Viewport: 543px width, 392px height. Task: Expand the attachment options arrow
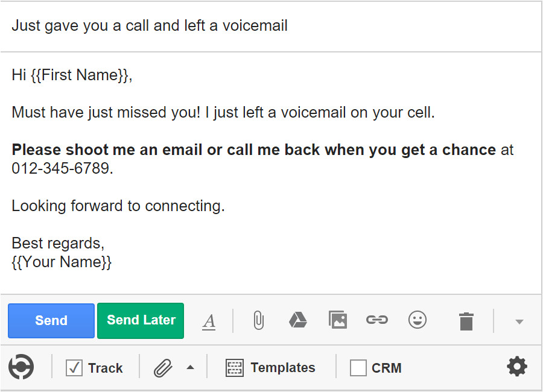pyautogui.click(x=190, y=367)
